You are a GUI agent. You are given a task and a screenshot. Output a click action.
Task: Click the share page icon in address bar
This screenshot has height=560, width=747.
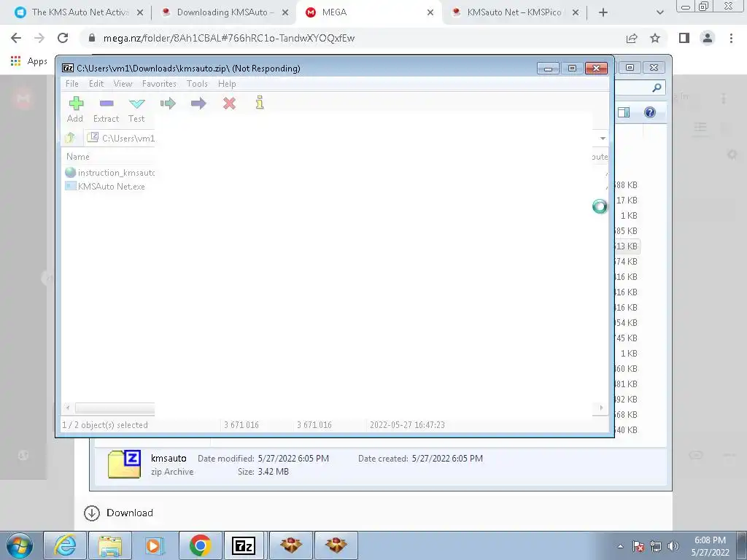coord(632,38)
